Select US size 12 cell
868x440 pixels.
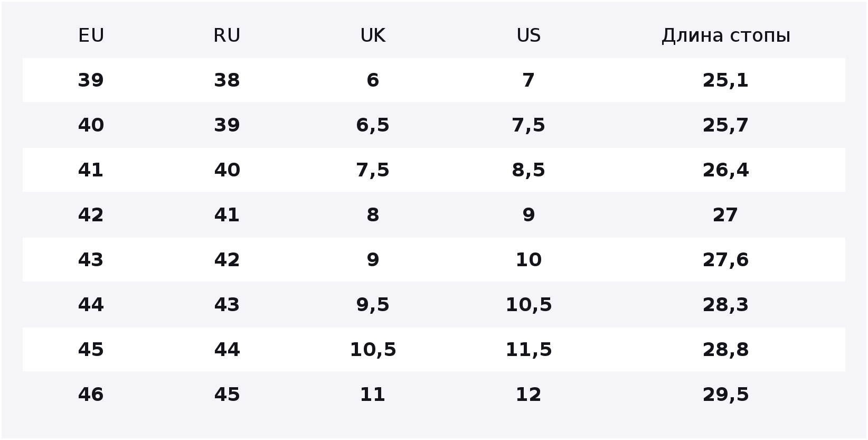coord(529,395)
